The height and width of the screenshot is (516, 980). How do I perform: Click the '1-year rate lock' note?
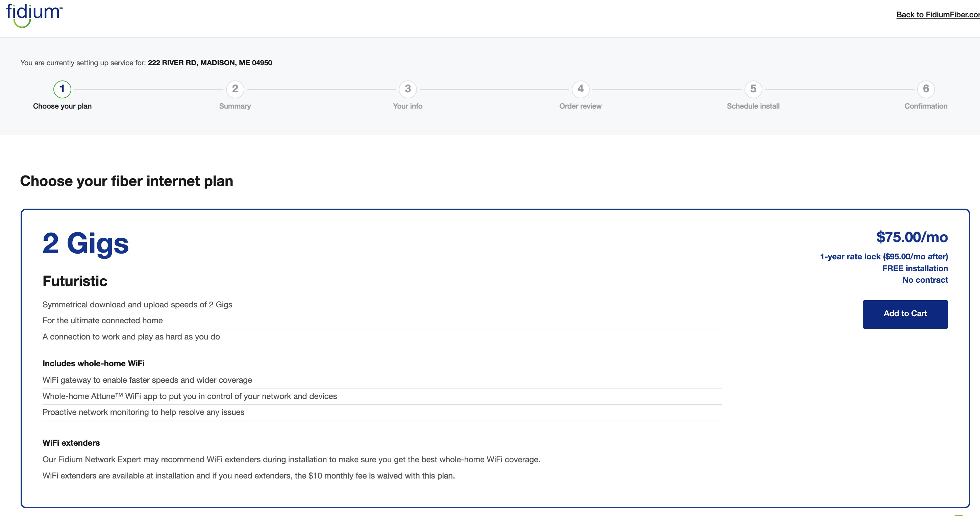(x=884, y=257)
